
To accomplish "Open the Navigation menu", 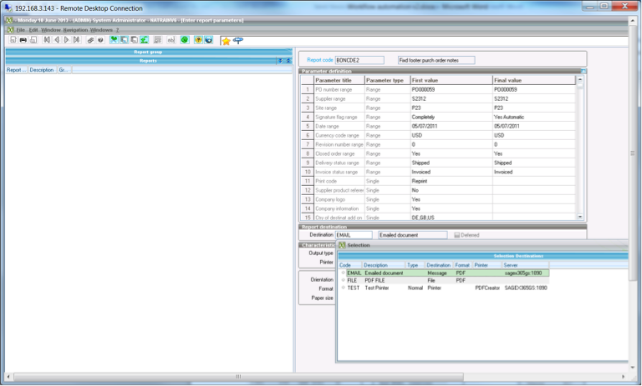I will [x=75, y=30].
